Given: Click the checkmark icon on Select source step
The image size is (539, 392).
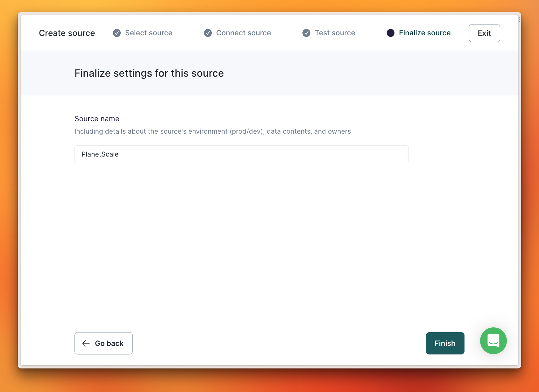Looking at the screenshot, I should [x=116, y=33].
